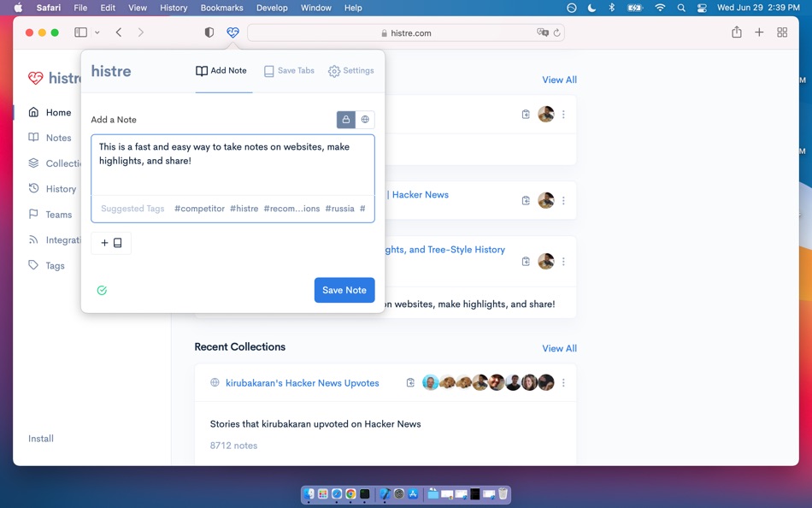Set note to public with globe toggle
The width and height of the screenshot is (812, 508).
(x=365, y=119)
